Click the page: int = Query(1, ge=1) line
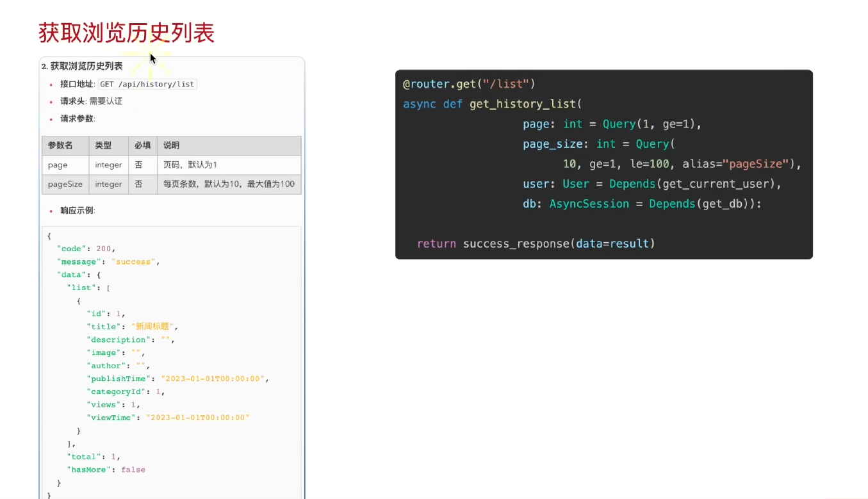This screenshot has height=499, width=868. [612, 124]
